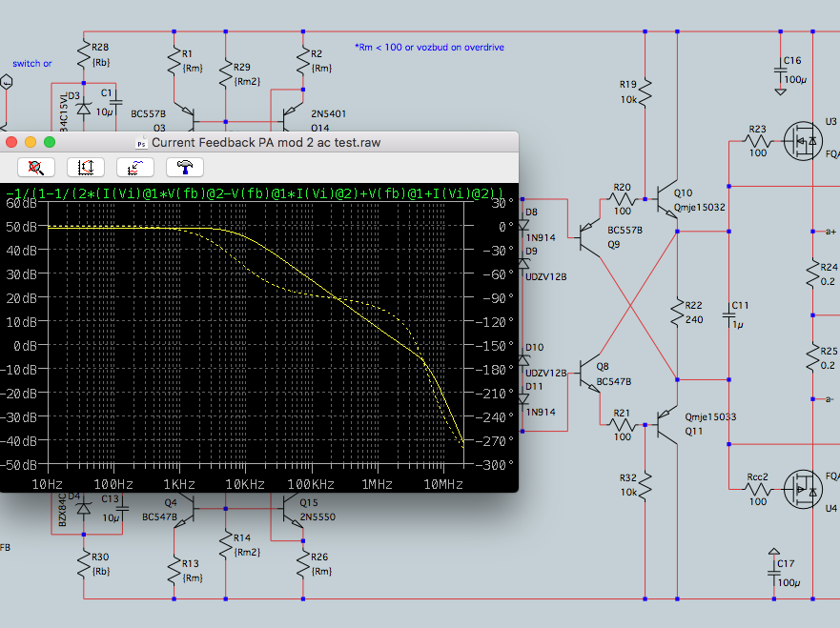
Task: Click the blue 'switch or' comment text
Action: pos(32,63)
